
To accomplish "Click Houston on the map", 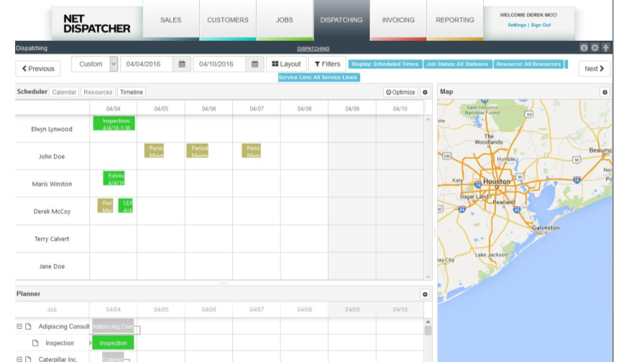I will coord(497,182).
